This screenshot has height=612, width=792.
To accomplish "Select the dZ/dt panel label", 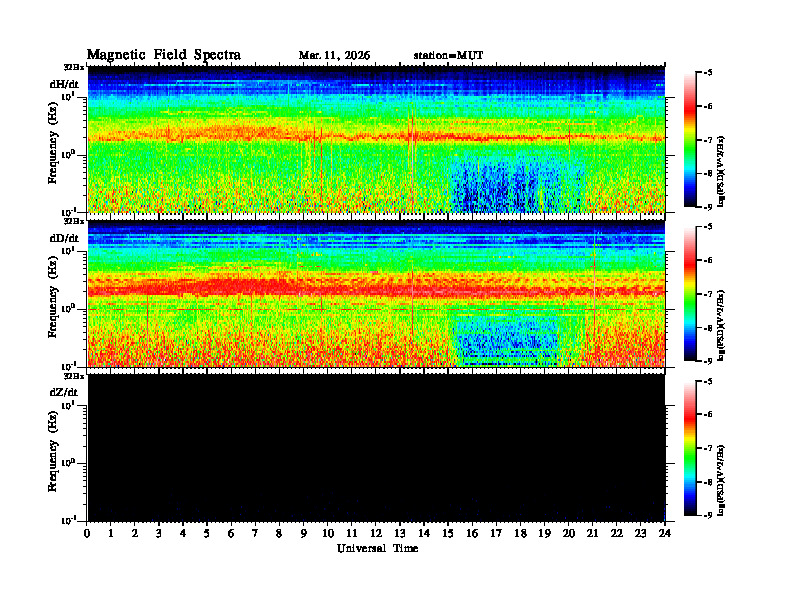I will pos(64,392).
